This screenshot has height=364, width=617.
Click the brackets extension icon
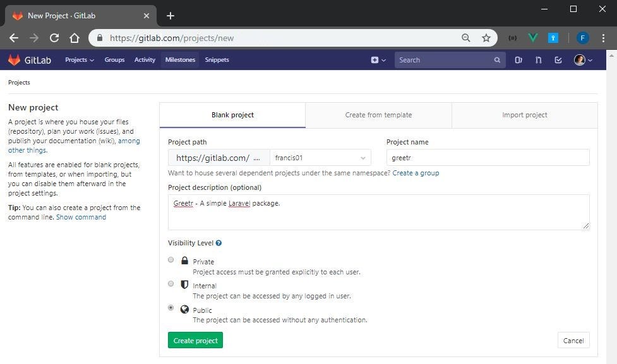512,38
